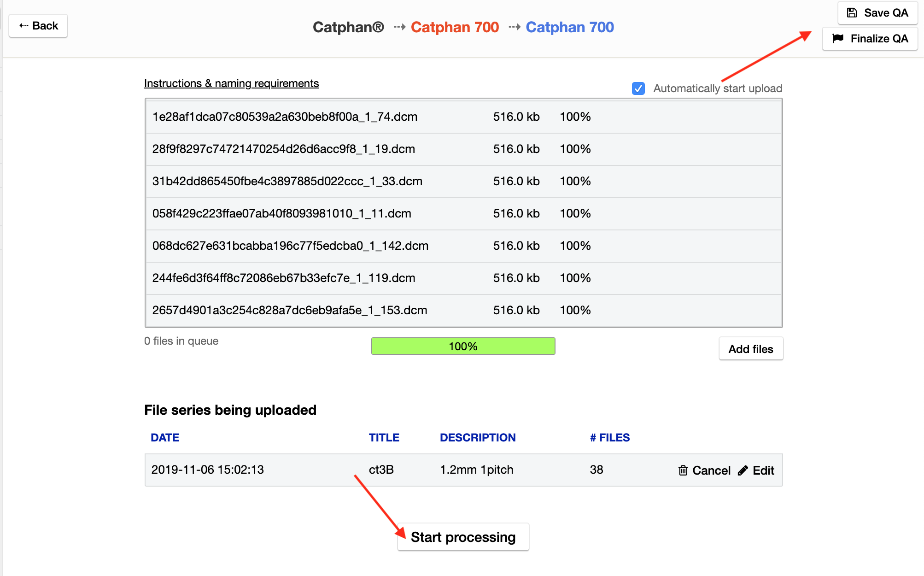Select the blue Catphan 700 breadcrumb
The width and height of the screenshot is (924, 576).
point(569,27)
